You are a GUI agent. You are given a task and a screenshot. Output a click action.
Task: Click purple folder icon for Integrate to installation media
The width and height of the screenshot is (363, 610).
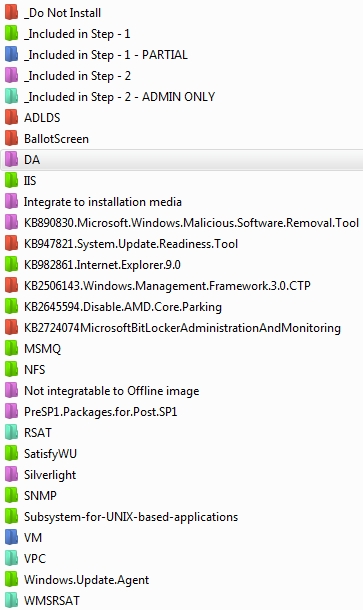(11, 202)
